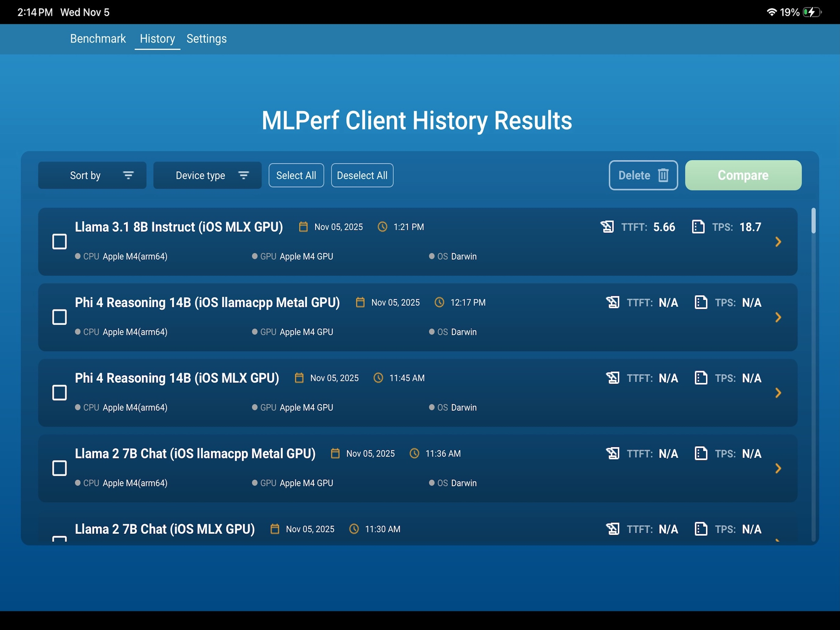The image size is (840, 630).
Task: Expand the Phi 4 Reasoning MLX GPU chevron
Action: coord(778,393)
